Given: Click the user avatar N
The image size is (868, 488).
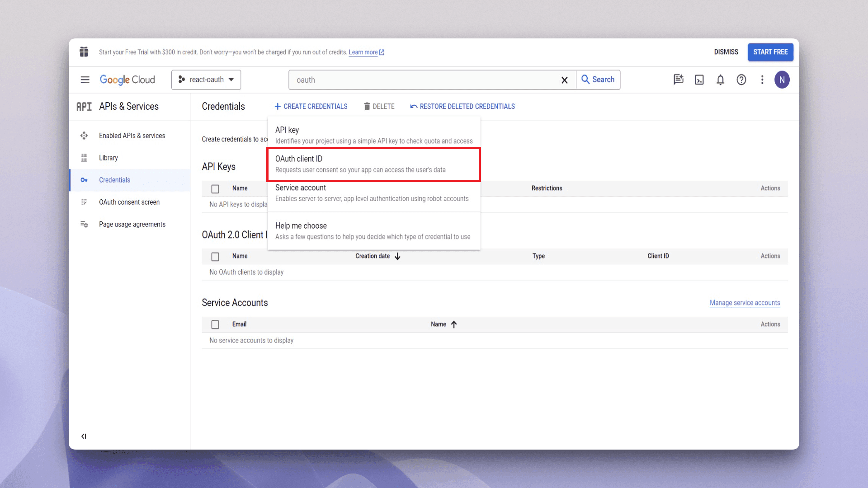Looking at the screenshot, I should pos(782,80).
